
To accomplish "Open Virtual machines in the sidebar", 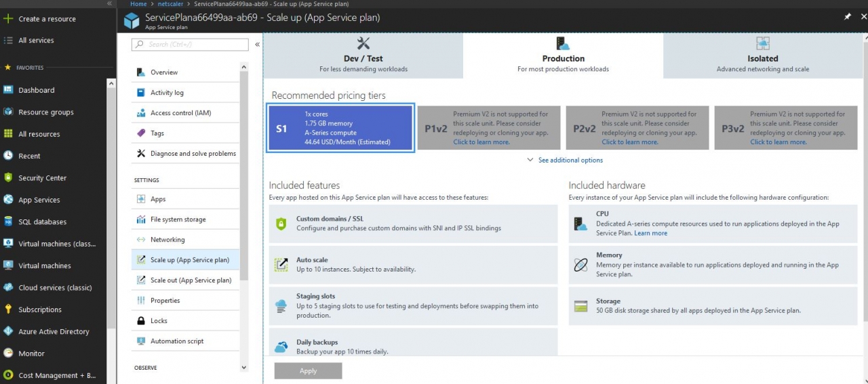I will (x=45, y=265).
